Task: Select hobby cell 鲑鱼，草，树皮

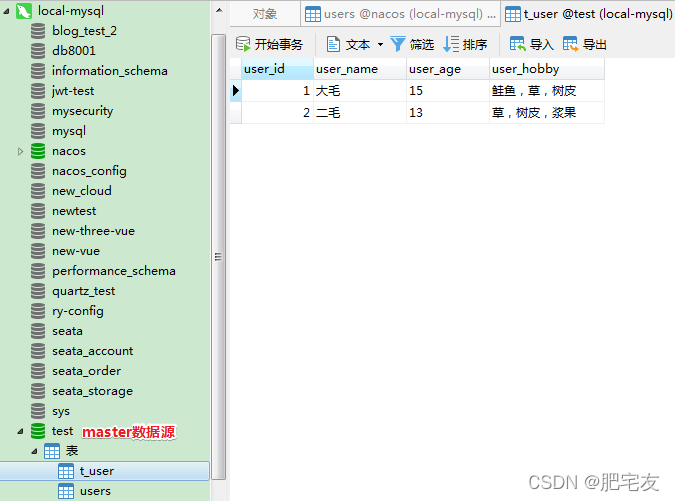Action: [547, 91]
